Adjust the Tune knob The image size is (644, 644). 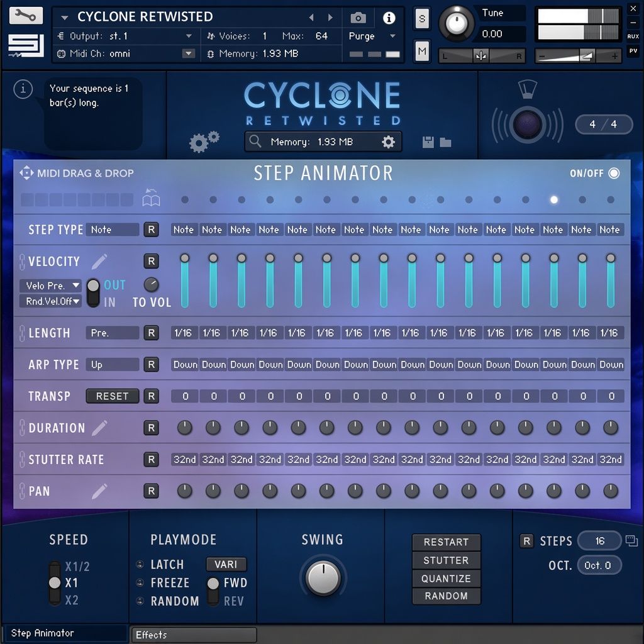tap(457, 23)
